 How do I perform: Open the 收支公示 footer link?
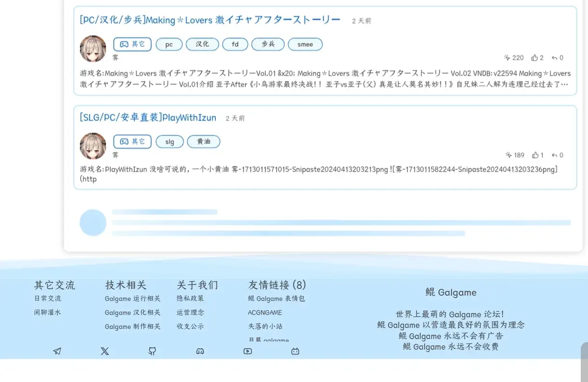click(x=190, y=327)
